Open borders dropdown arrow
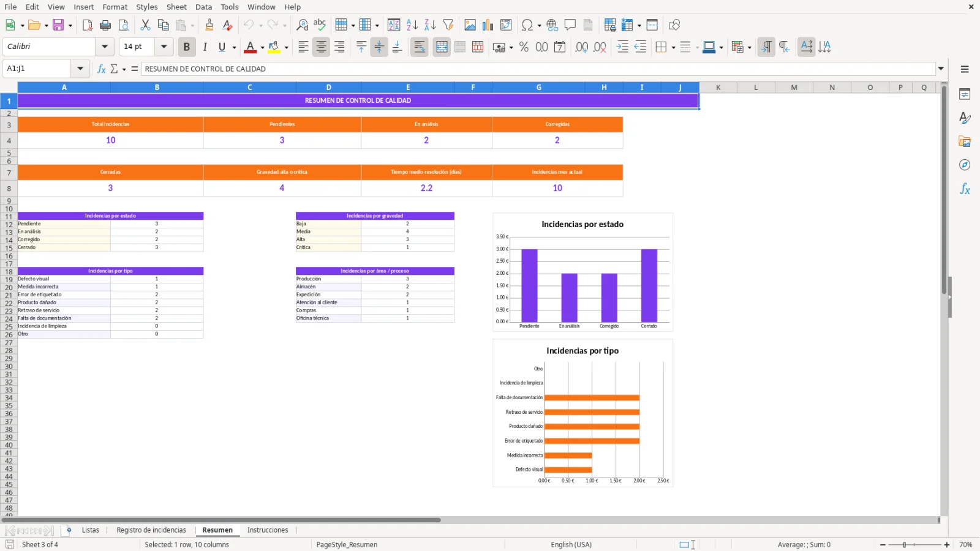Screen dimensions: 980x551 (673, 48)
